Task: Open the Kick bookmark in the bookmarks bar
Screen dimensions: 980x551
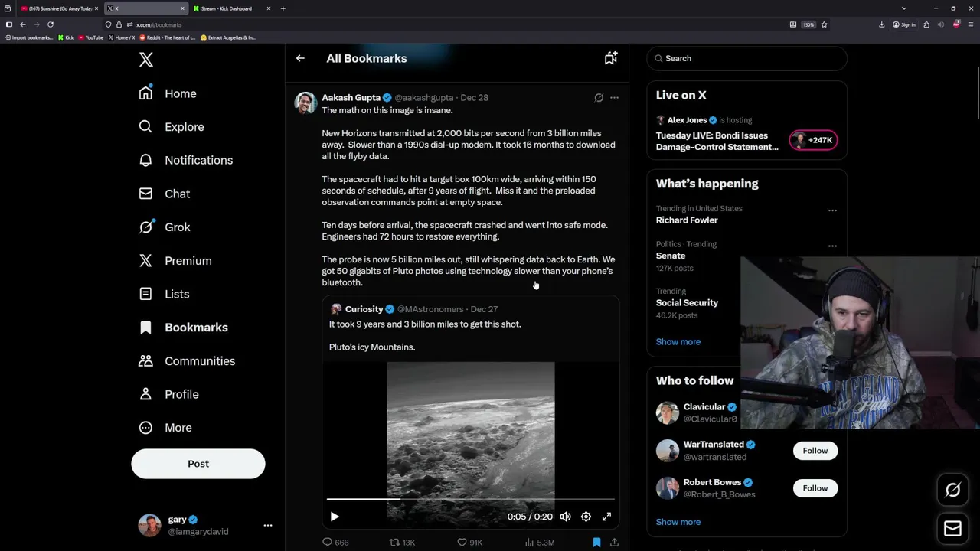Action: pyautogui.click(x=66, y=37)
